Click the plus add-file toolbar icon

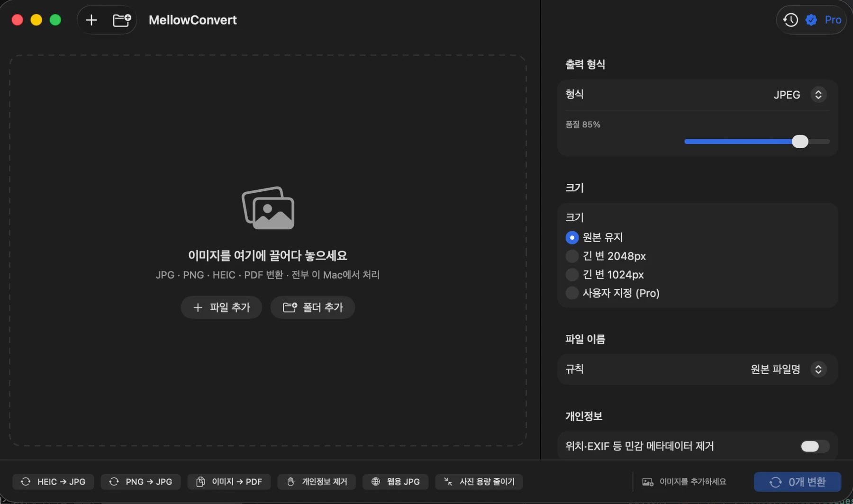point(91,20)
